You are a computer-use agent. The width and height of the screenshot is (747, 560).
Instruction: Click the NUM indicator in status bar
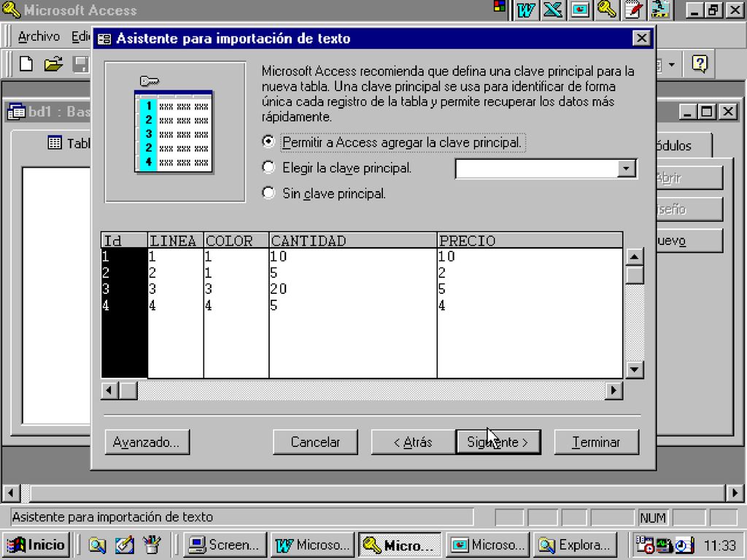pos(653,518)
